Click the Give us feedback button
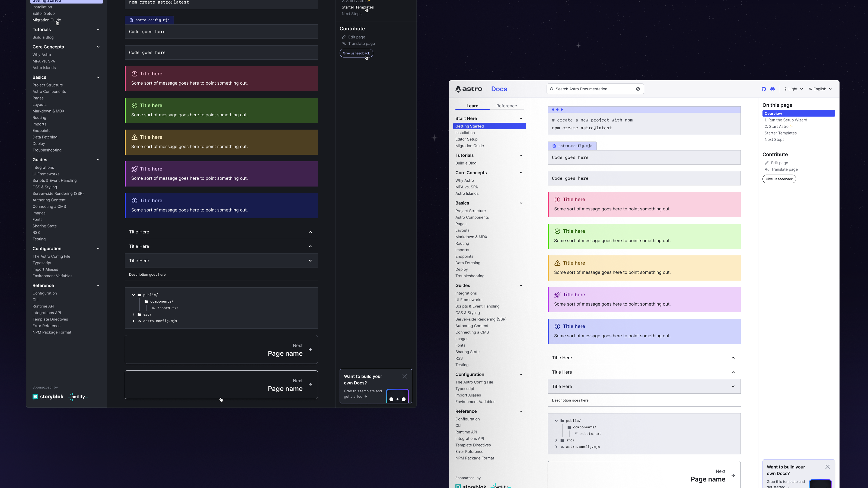The height and width of the screenshot is (488, 868). click(x=779, y=179)
